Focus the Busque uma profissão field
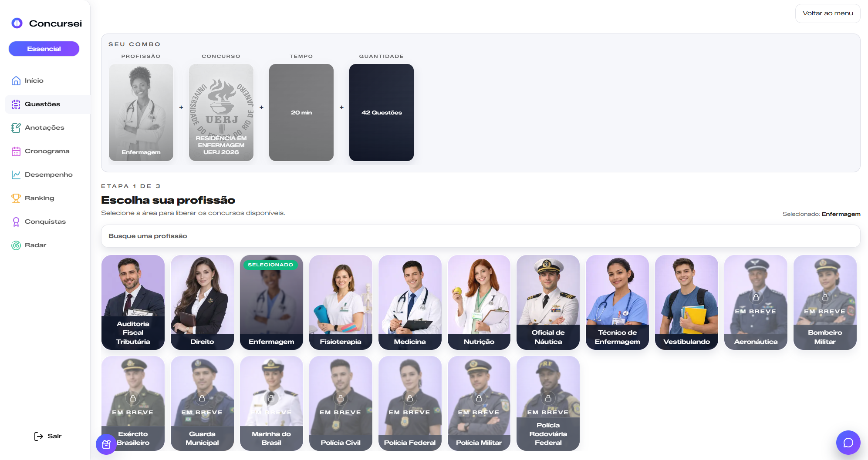Screen dimensions: 868x460 point(480,236)
